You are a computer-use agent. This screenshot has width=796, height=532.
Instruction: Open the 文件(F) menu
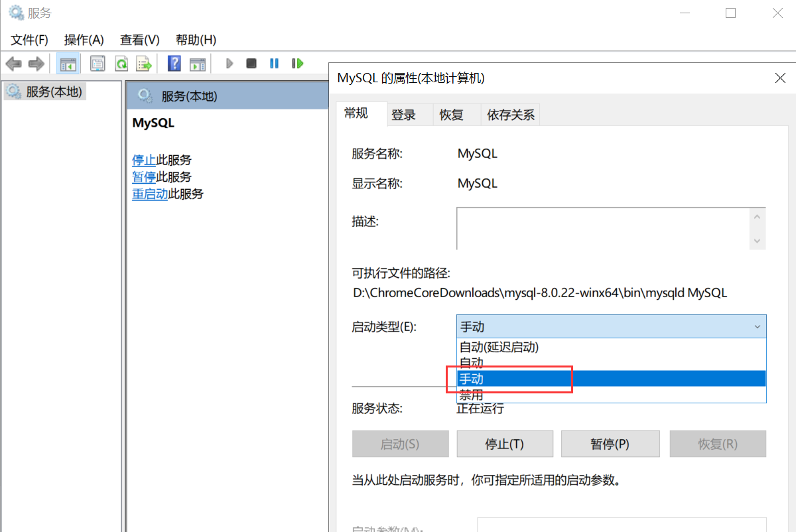(30, 40)
